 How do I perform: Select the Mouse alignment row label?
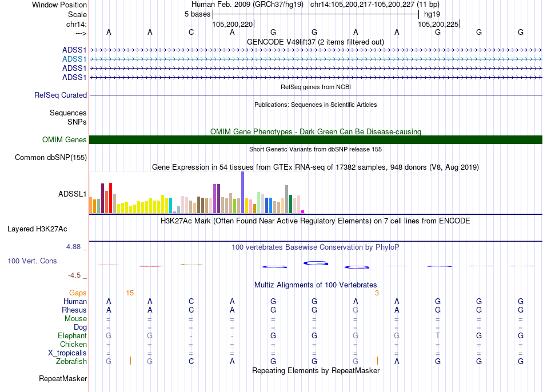click(75, 319)
